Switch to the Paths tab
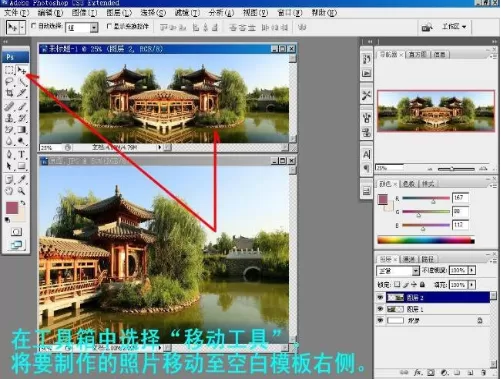Viewport: 501px width, 379px height. pos(428,259)
